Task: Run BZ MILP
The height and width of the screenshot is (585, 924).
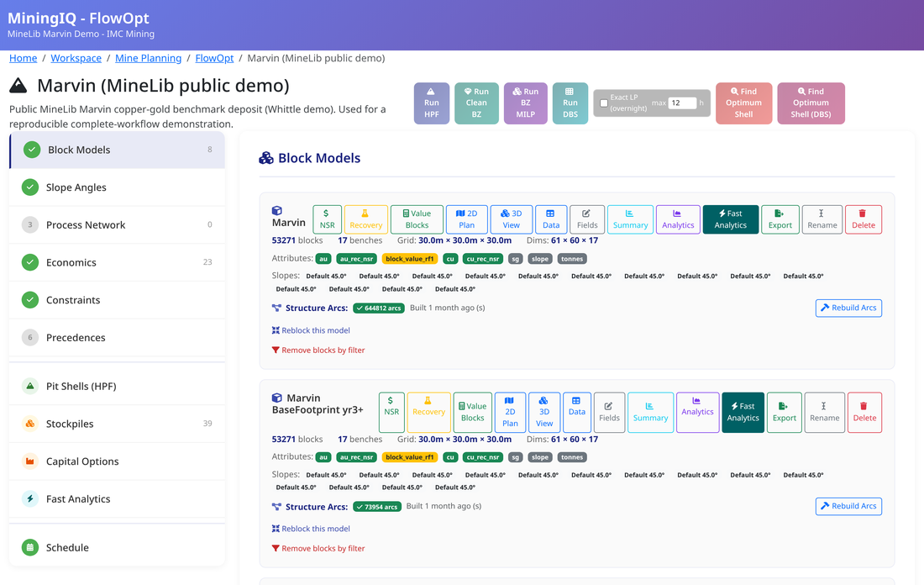Action: (525, 103)
